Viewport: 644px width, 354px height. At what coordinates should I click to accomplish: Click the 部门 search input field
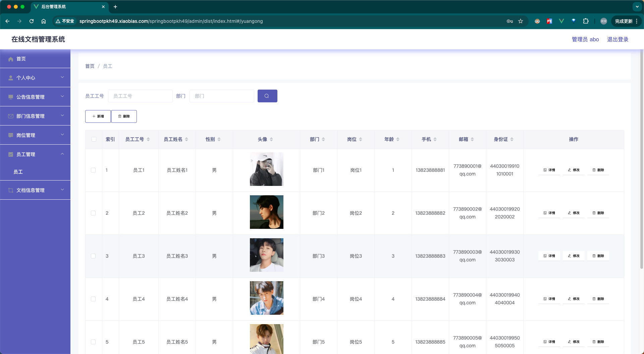(x=222, y=96)
